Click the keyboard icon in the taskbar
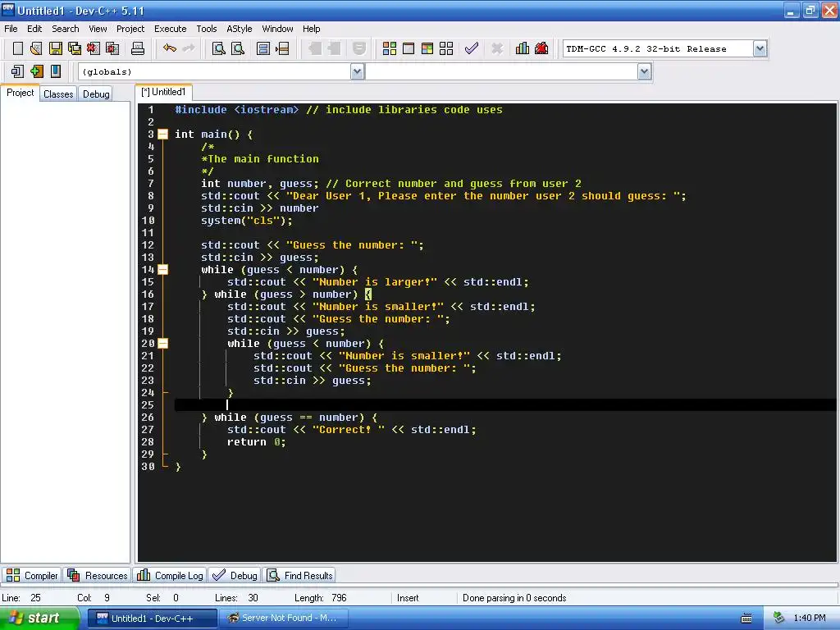Viewport: 840px width, 630px height. pyautogui.click(x=746, y=619)
